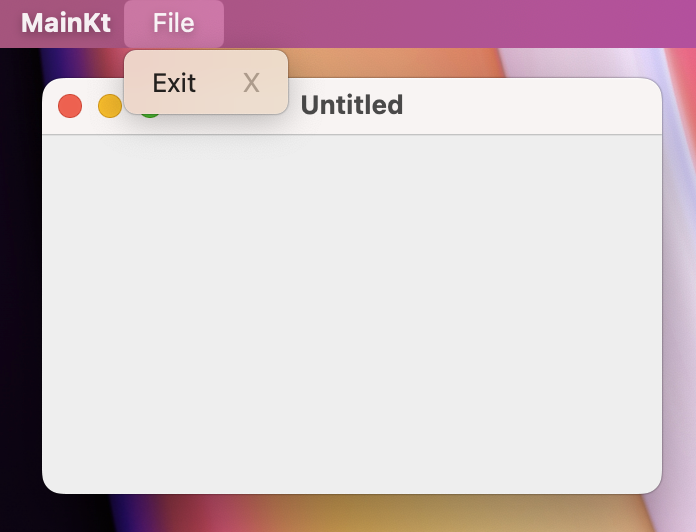Click the partially hidden green zoom button
The height and width of the screenshot is (532, 696).
click(151, 115)
